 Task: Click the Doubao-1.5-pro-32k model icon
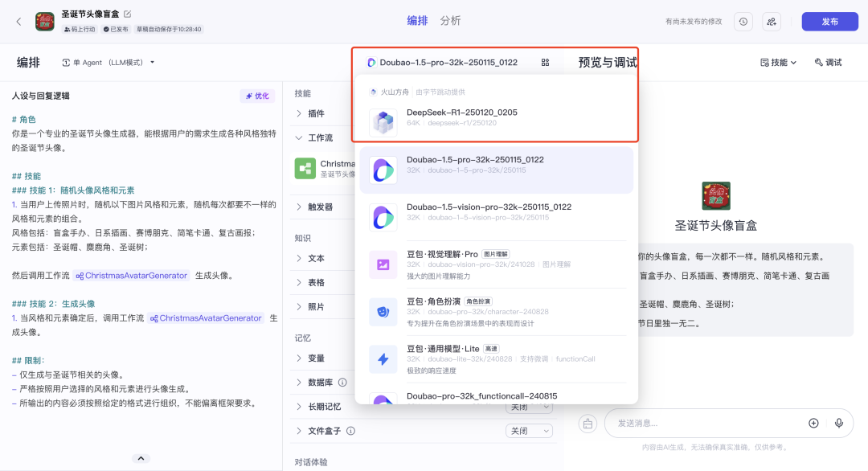point(383,170)
